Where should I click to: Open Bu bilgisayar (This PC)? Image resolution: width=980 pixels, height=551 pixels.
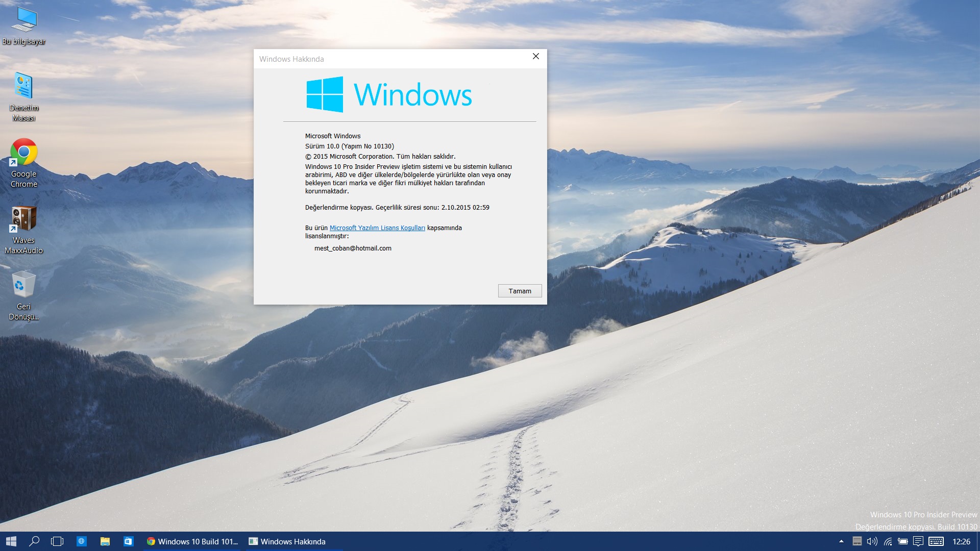click(x=23, y=20)
